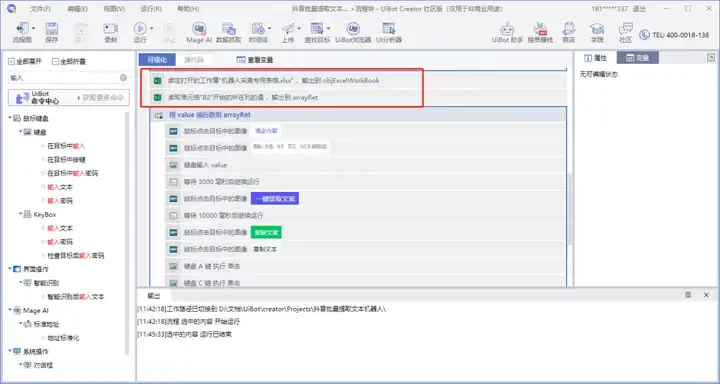The height and width of the screenshot is (384, 720).
Task: Open the 时间线 dropdown arrow
Action: (x=270, y=28)
